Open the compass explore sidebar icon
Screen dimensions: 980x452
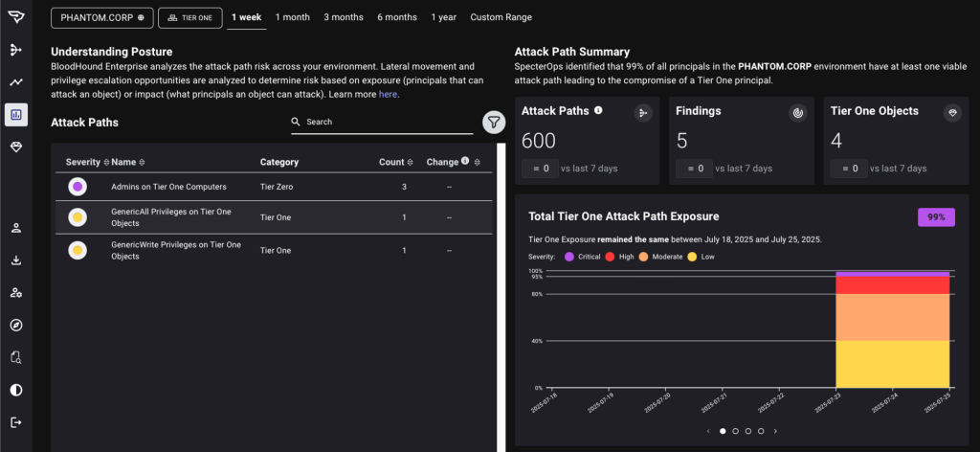(x=16, y=325)
